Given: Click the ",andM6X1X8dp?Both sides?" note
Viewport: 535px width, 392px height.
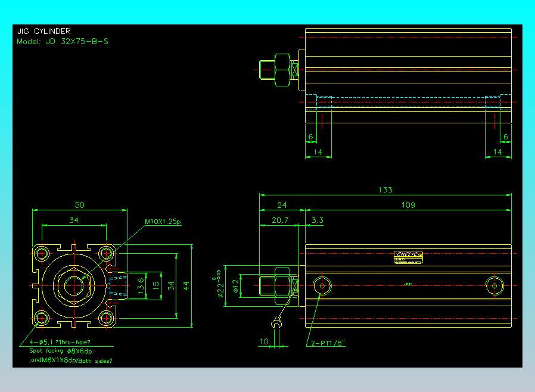Looking at the screenshot, I should point(71,360).
